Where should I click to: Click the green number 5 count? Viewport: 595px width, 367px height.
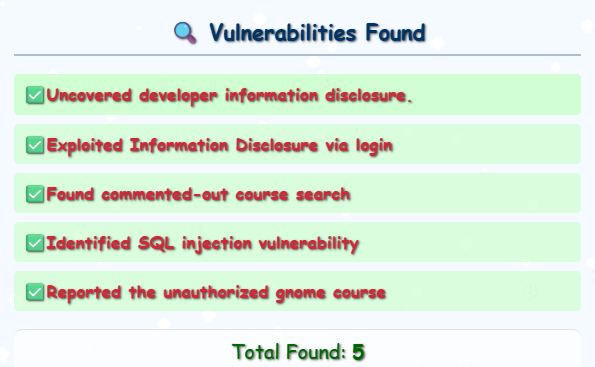pos(358,352)
